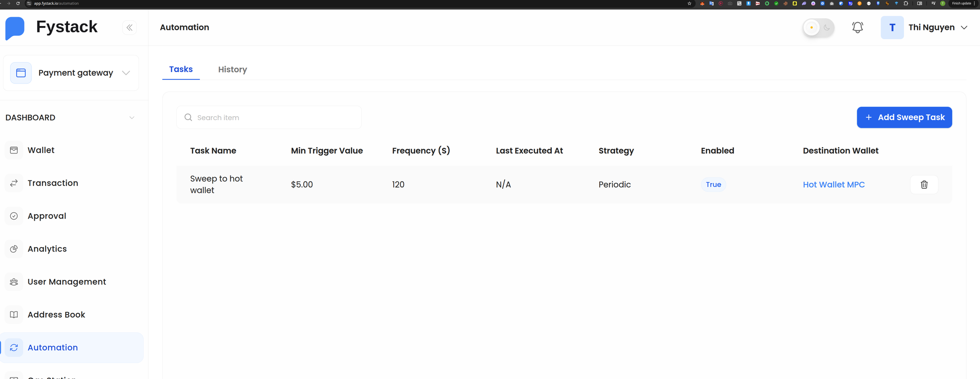
Task: Open Wallet from the sidebar
Action: pos(41,150)
